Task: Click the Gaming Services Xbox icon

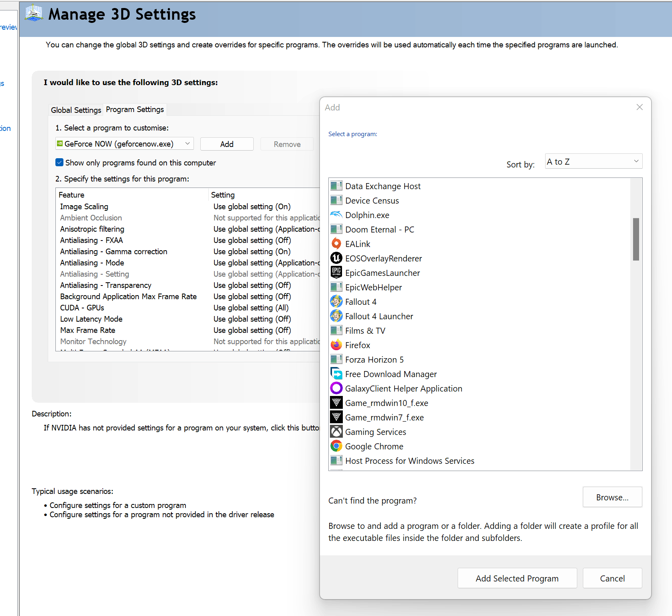Action: pos(336,432)
